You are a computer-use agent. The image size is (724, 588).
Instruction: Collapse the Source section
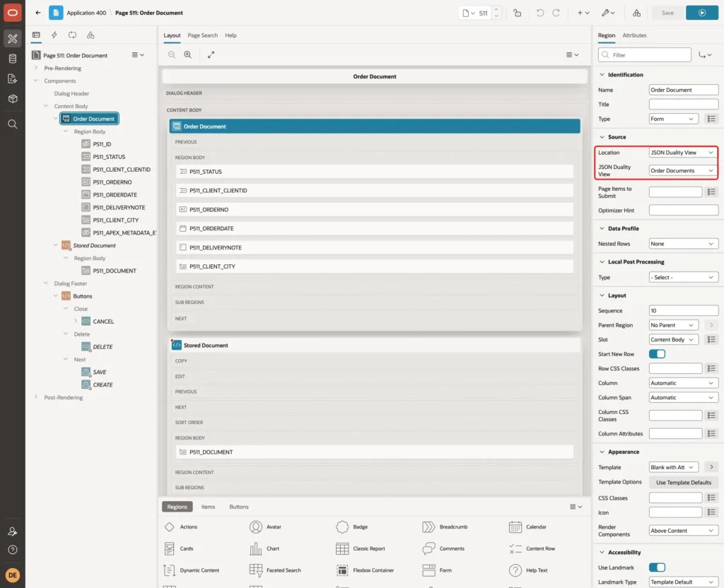pyautogui.click(x=602, y=137)
